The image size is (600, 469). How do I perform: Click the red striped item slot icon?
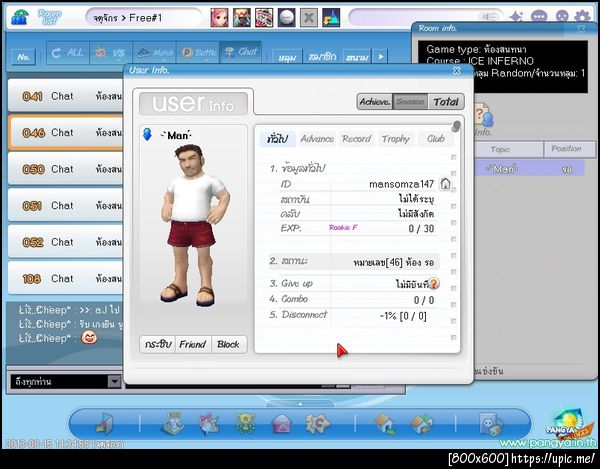click(x=264, y=17)
